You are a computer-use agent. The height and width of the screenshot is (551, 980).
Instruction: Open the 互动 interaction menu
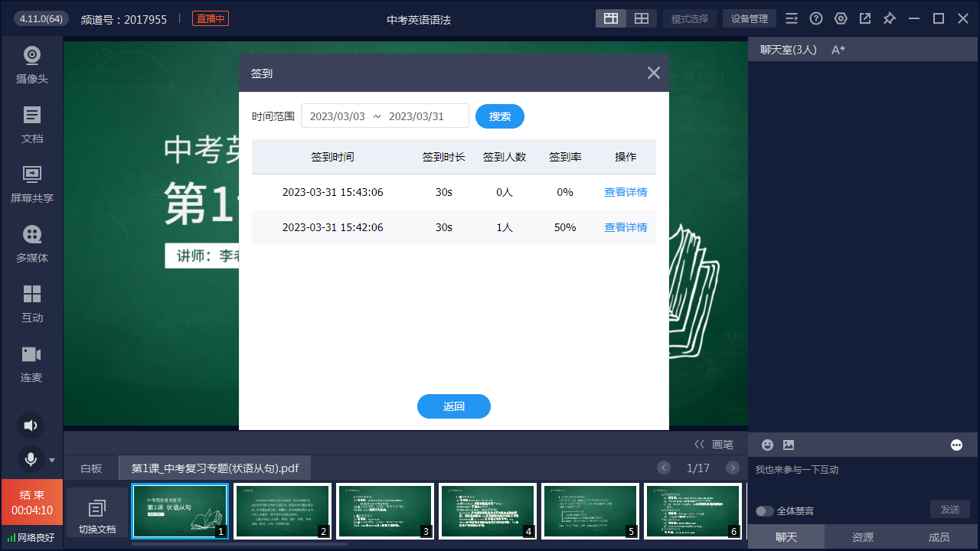(x=31, y=303)
